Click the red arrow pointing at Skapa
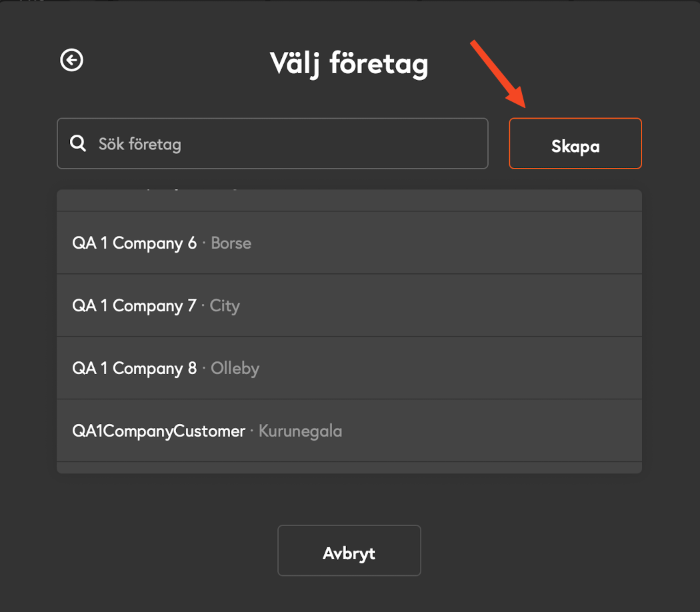 coord(499,74)
